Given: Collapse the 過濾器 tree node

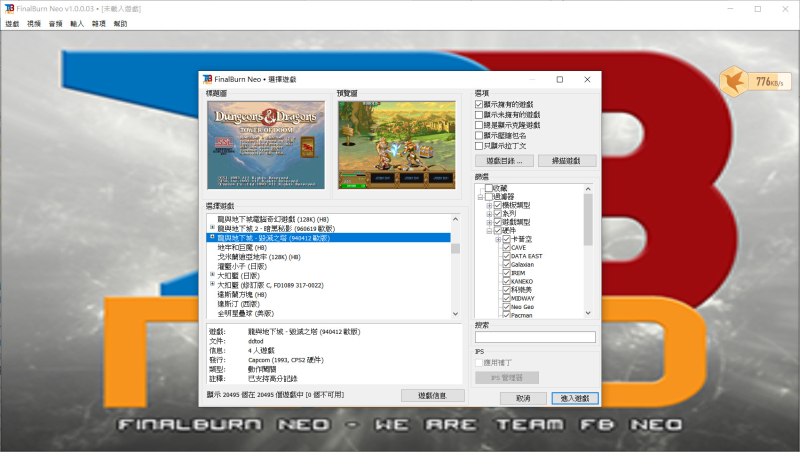Looking at the screenshot, I should [480, 197].
